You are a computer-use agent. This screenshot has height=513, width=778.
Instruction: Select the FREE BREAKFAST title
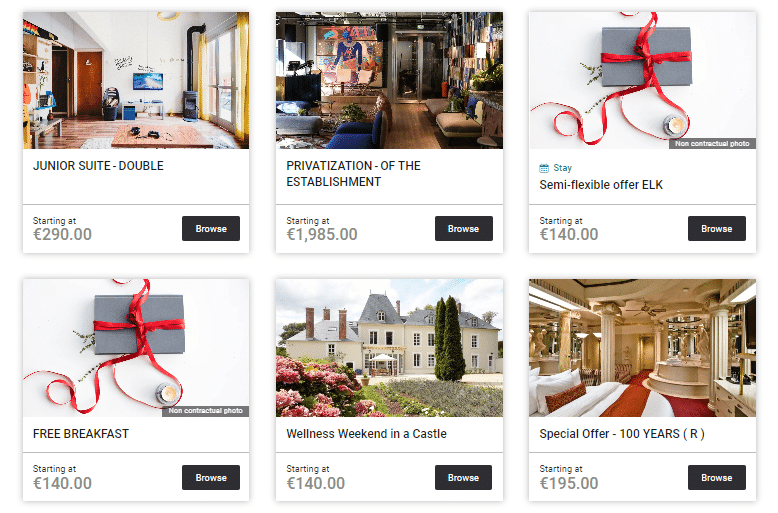coord(81,434)
